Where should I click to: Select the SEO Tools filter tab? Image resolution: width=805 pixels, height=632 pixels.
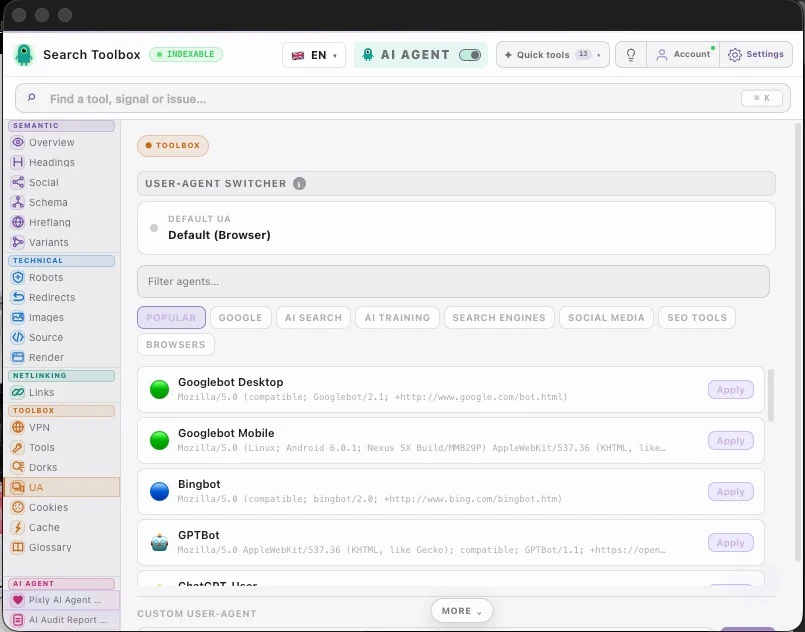pyautogui.click(x=697, y=317)
